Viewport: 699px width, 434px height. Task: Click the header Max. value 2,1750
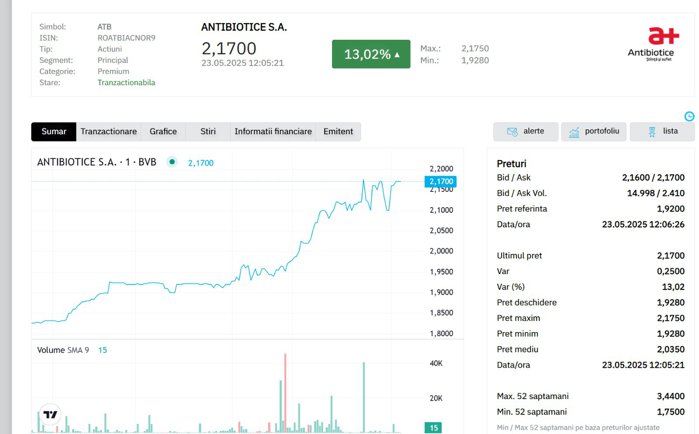point(475,48)
